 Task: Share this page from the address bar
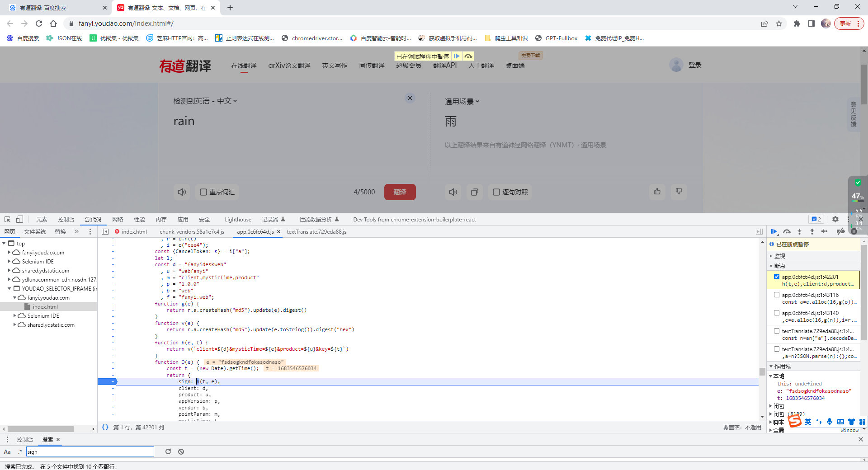(764, 23)
